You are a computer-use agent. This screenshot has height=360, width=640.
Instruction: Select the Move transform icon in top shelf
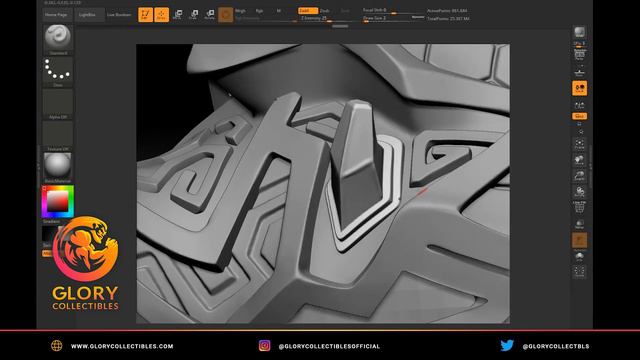pos(178,15)
